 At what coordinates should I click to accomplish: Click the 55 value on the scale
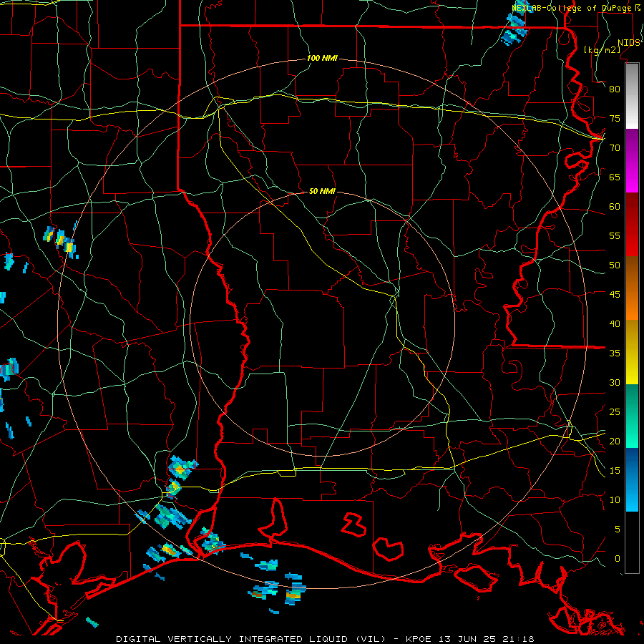tap(615, 236)
